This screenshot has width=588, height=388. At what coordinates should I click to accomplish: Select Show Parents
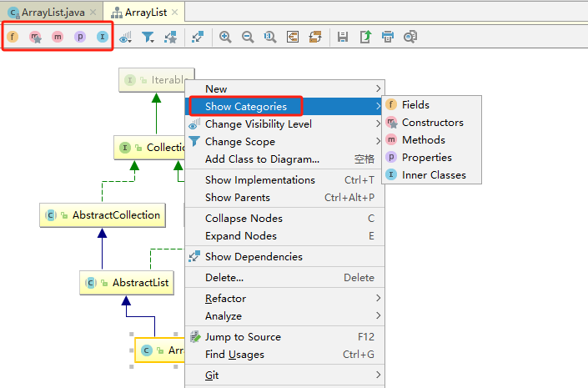pyautogui.click(x=285, y=198)
